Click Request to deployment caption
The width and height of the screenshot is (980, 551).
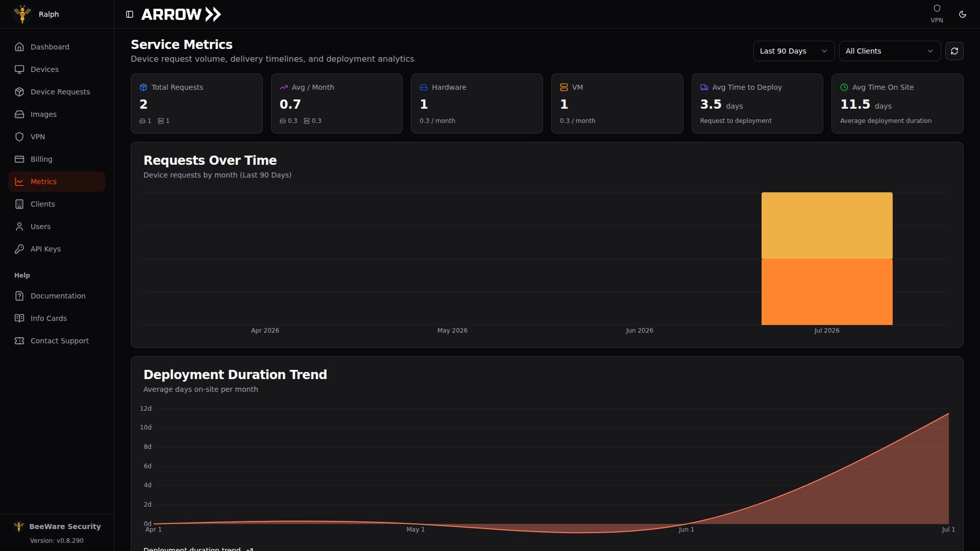pyautogui.click(x=736, y=121)
